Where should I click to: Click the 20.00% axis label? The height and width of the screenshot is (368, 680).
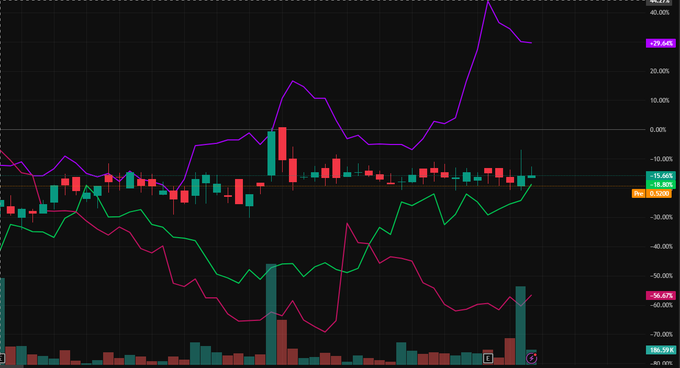pos(659,71)
